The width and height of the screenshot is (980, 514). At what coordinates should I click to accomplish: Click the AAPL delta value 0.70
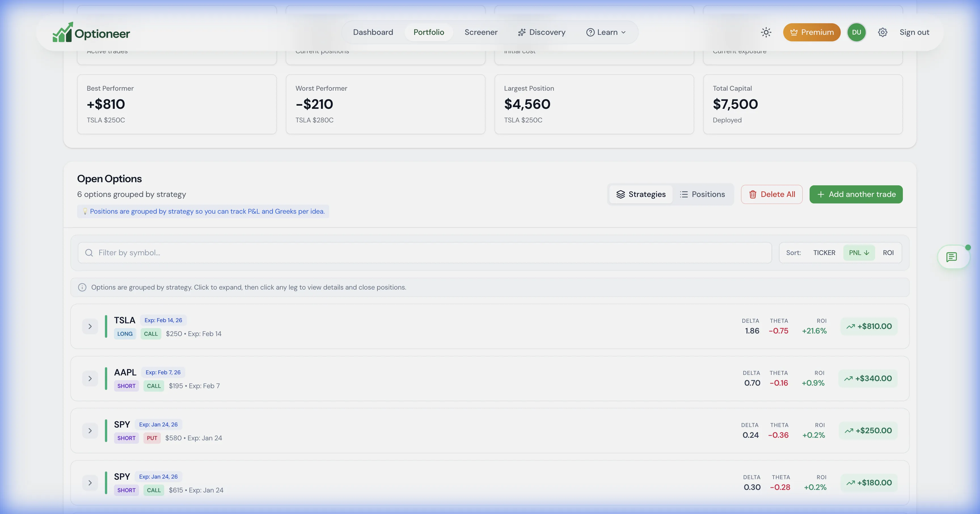[x=752, y=383]
